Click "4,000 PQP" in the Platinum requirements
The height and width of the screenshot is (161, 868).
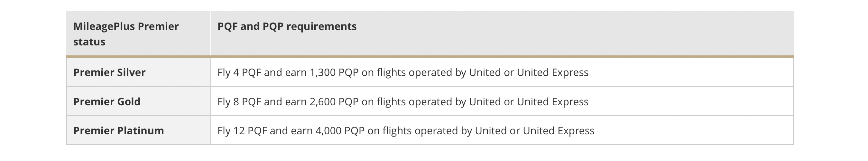[x=340, y=131]
